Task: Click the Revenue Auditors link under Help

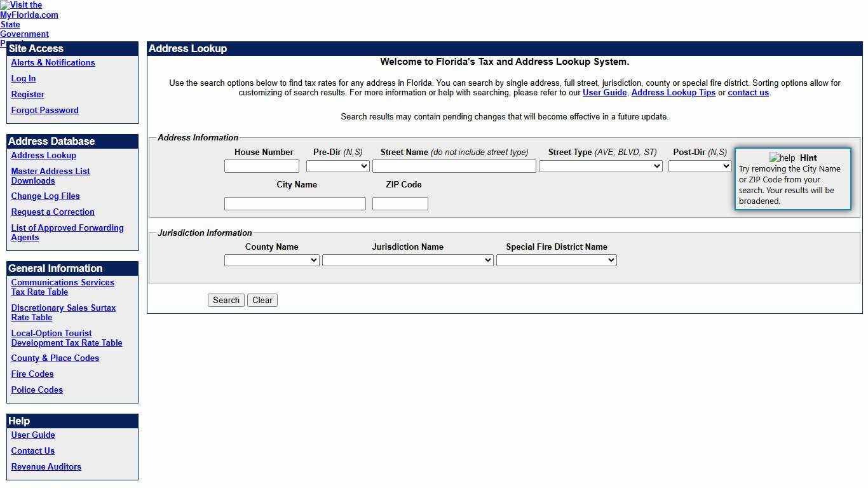Action: (x=46, y=466)
